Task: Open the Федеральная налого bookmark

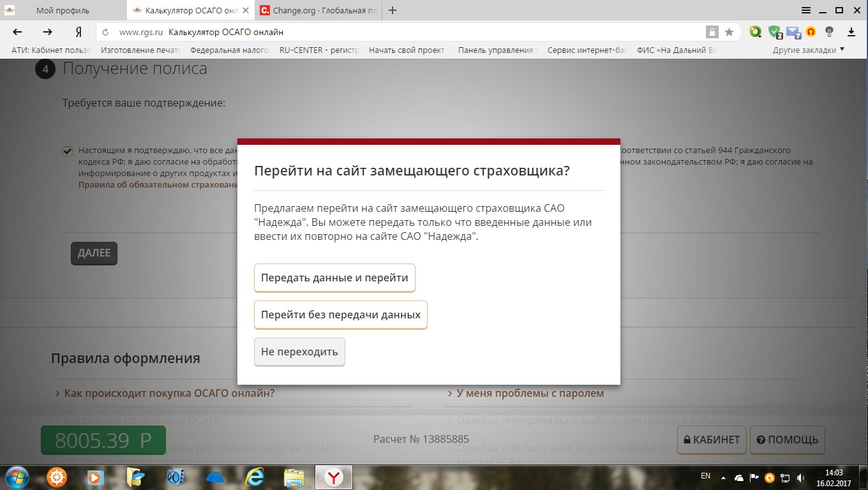Action: coord(230,50)
